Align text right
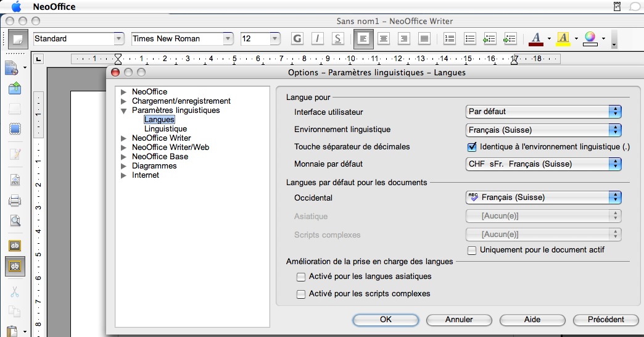The width and height of the screenshot is (644, 337). (x=403, y=39)
